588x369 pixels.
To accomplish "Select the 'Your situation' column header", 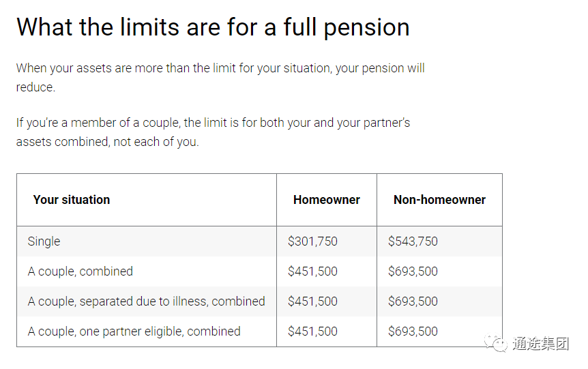I will tap(72, 199).
